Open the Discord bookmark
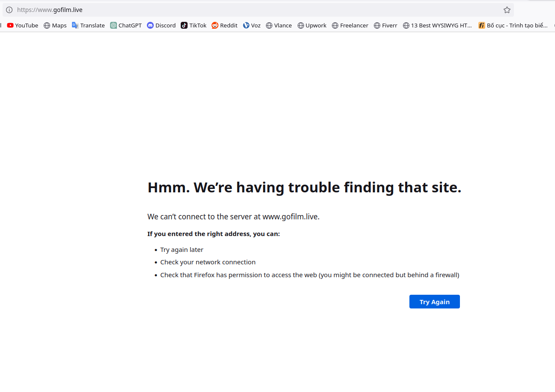 click(x=161, y=25)
